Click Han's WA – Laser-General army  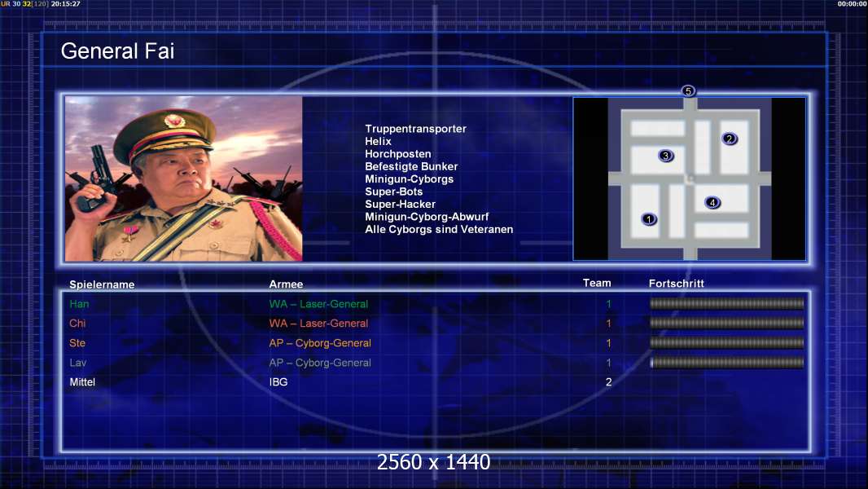click(318, 304)
